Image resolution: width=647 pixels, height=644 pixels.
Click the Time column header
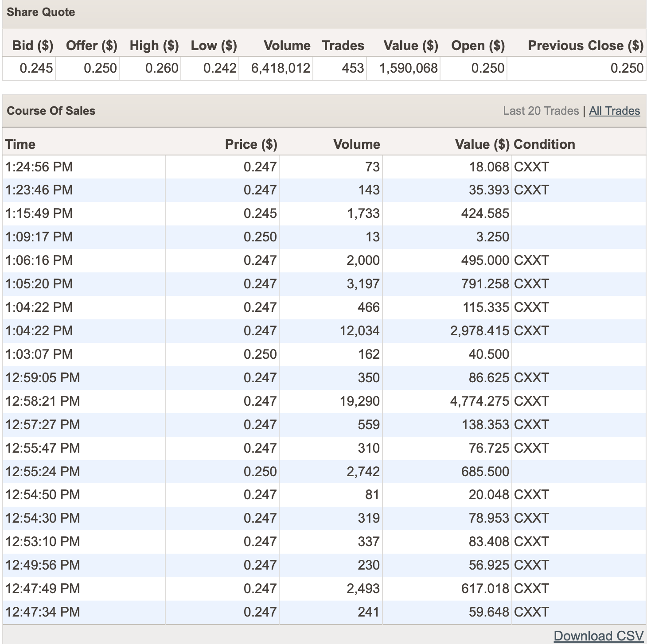pyautogui.click(x=20, y=144)
